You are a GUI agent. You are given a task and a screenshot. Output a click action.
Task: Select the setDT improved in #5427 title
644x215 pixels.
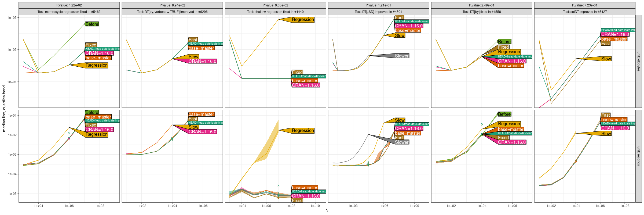[x=585, y=12]
